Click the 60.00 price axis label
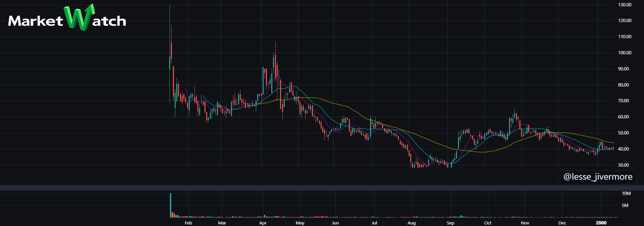The height and width of the screenshot is (226, 644). pos(624,117)
